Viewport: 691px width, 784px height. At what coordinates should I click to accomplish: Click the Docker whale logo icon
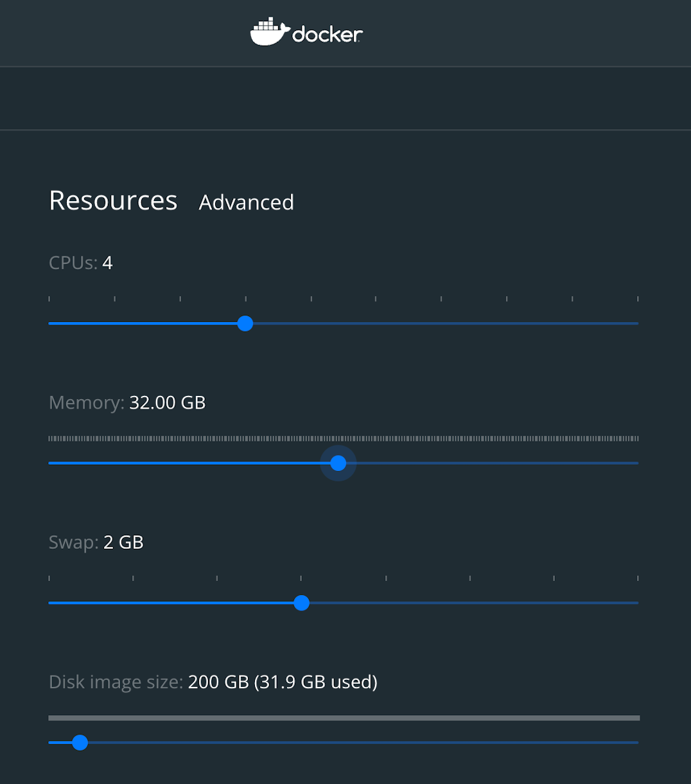click(269, 32)
